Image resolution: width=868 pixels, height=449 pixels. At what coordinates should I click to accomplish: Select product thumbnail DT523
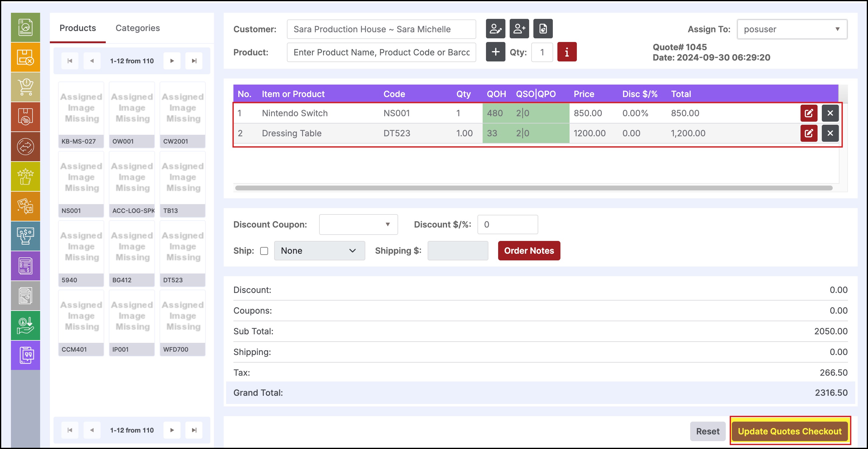tap(182, 254)
